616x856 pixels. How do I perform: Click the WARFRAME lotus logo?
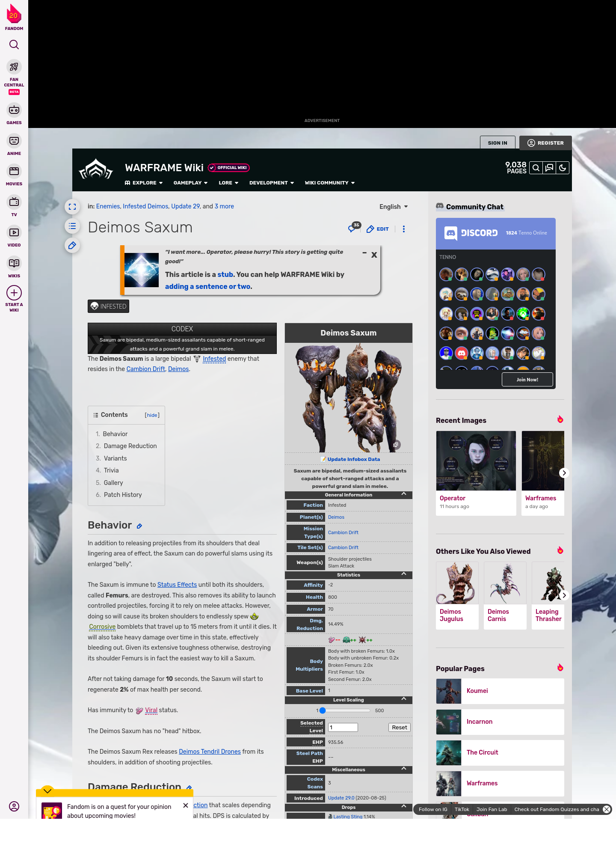(x=96, y=169)
